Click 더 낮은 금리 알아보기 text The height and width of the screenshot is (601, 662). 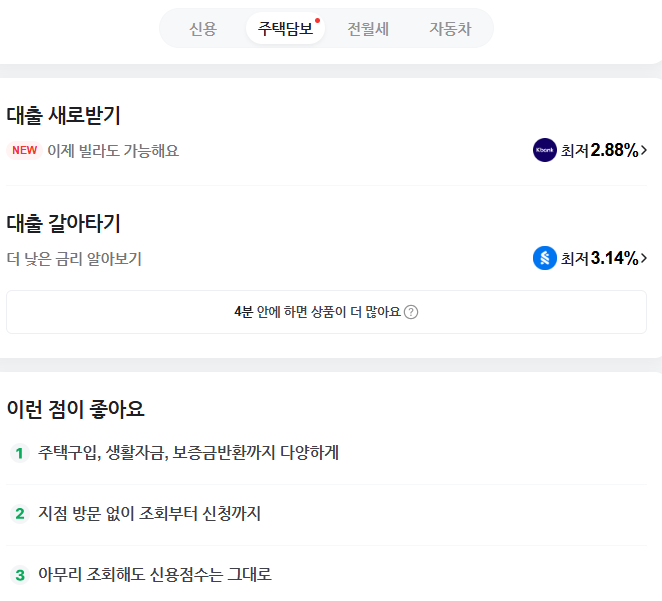[x=74, y=259]
